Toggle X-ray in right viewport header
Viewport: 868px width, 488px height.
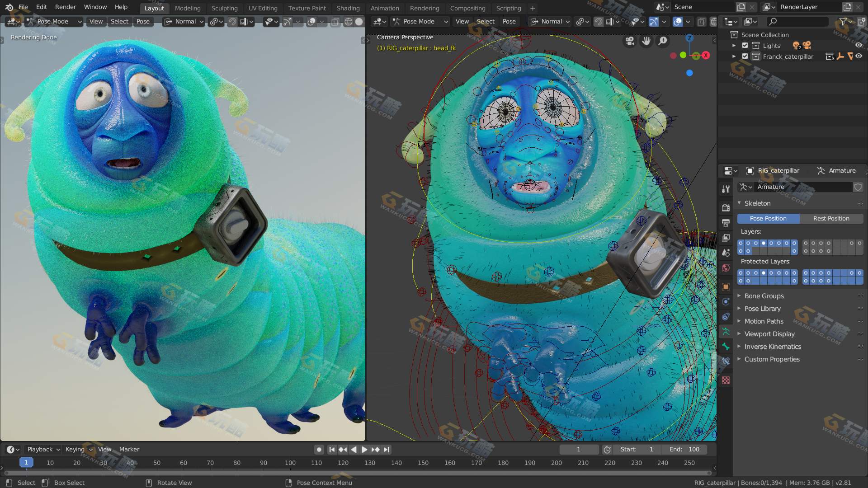click(x=701, y=22)
